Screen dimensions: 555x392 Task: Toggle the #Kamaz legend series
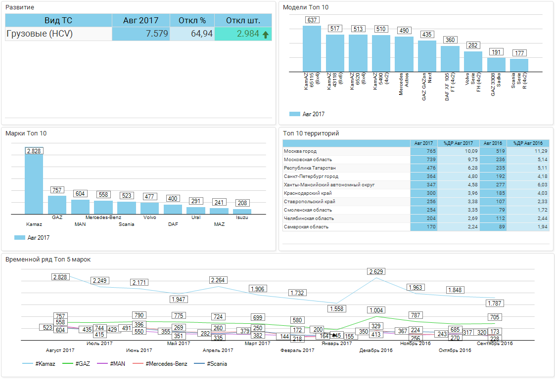(39, 364)
